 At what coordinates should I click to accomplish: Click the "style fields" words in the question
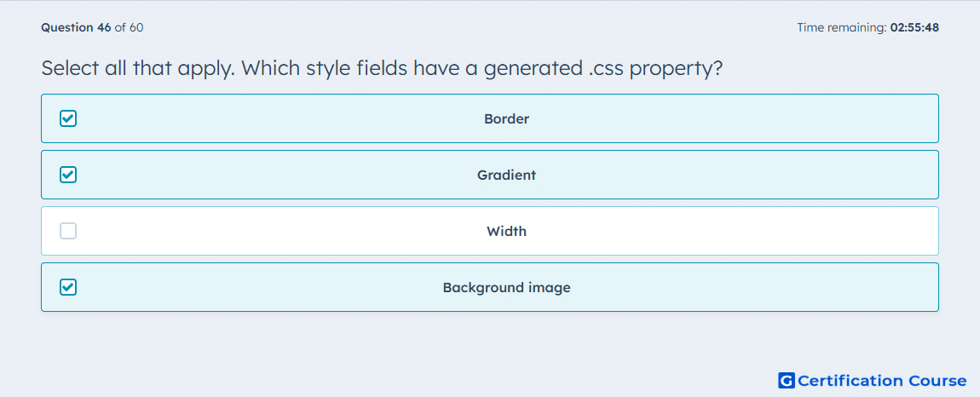pos(354,68)
